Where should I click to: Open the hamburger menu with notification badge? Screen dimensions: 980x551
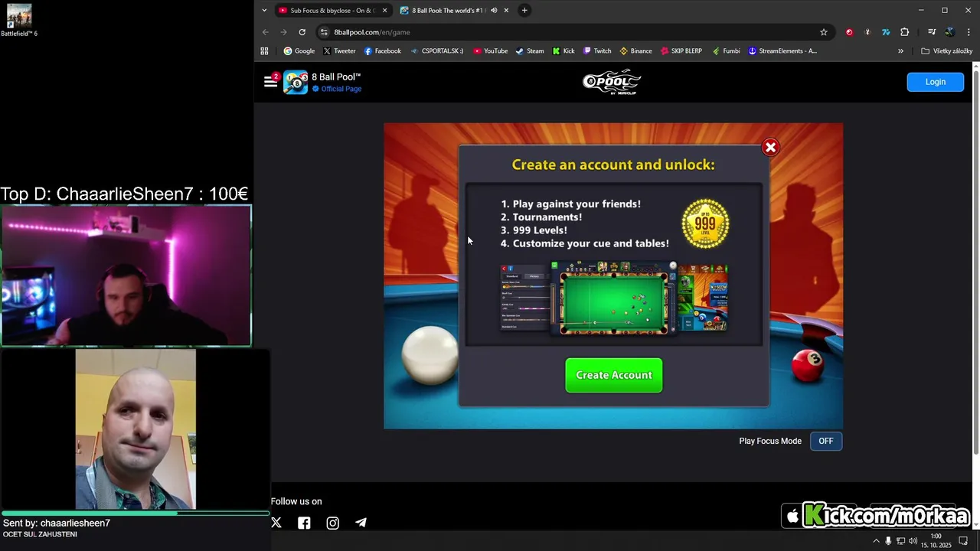272,80
